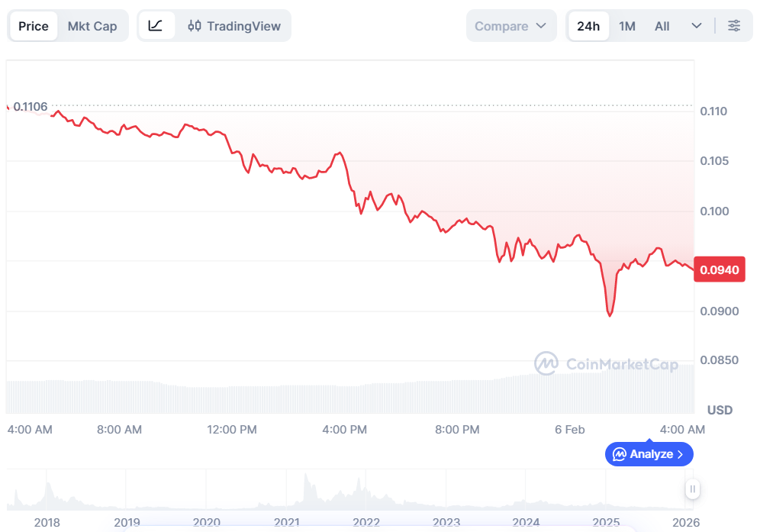
Task: Click the Analyze button
Action: click(x=649, y=454)
